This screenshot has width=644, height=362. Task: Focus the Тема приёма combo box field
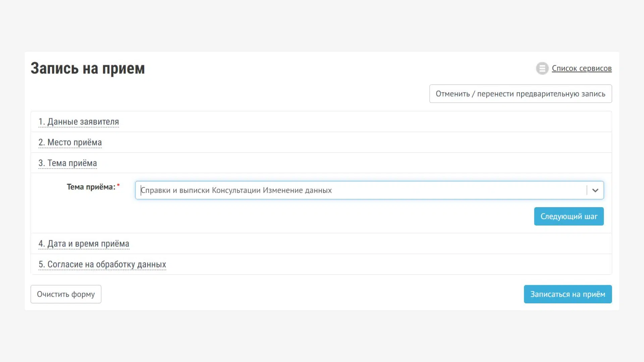[369, 190]
